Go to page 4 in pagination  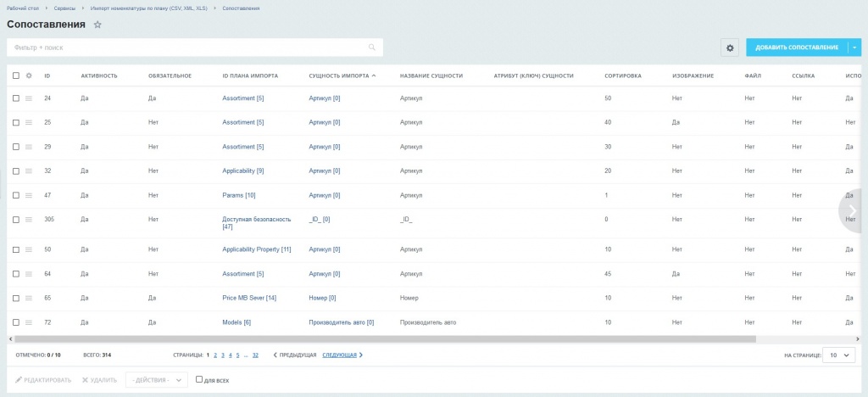[x=231, y=355]
